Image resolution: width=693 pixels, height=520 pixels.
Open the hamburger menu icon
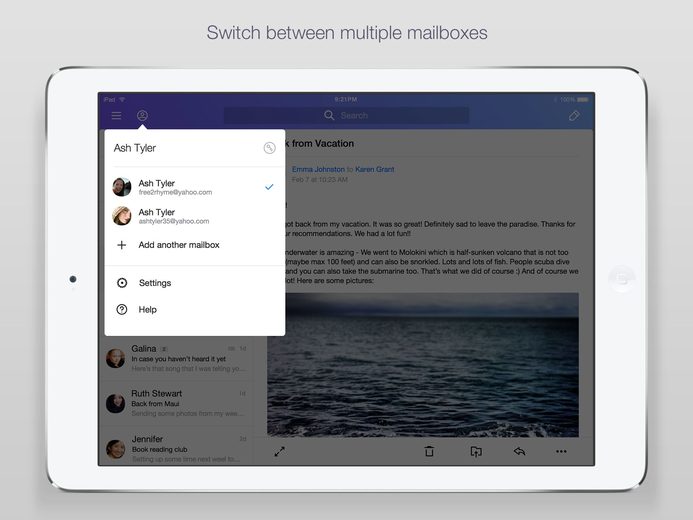pos(116,116)
